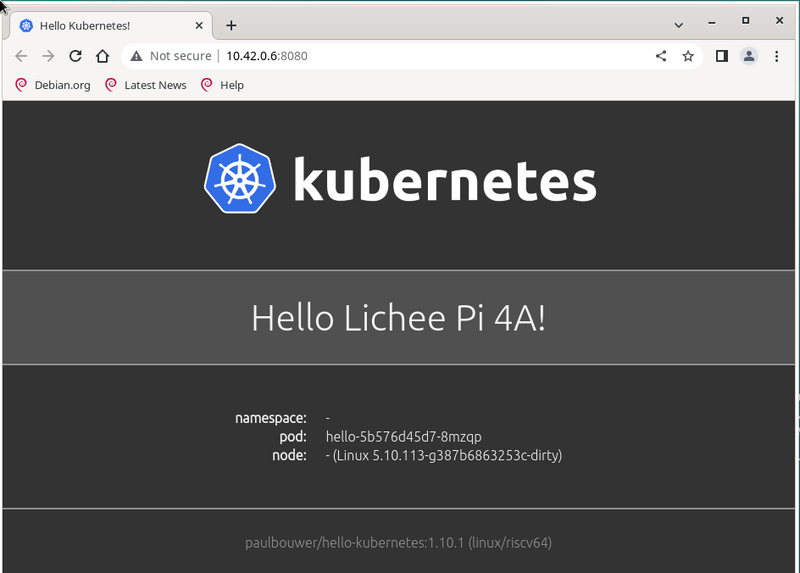This screenshot has height=573, width=800.
Task: Expand the tab search dropdown
Action: pyautogui.click(x=679, y=25)
